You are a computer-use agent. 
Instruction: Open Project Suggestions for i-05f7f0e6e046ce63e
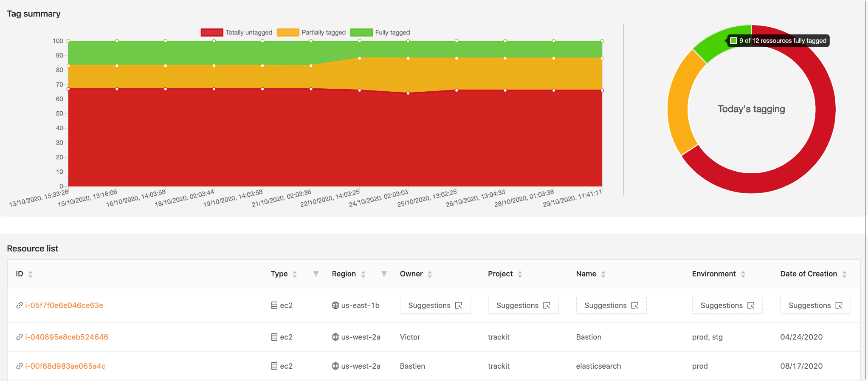click(523, 305)
